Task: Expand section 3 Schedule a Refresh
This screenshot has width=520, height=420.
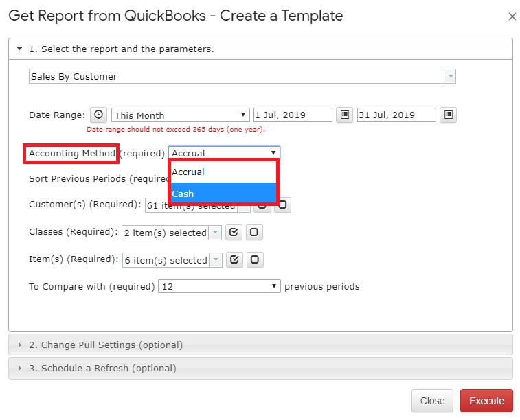Action: [x=260, y=368]
